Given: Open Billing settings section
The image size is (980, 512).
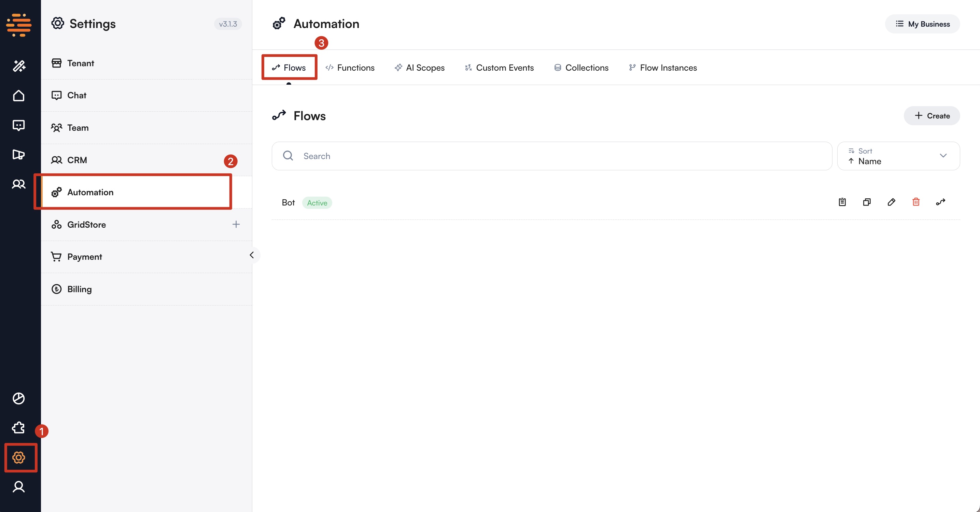Looking at the screenshot, I should tap(80, 289).
